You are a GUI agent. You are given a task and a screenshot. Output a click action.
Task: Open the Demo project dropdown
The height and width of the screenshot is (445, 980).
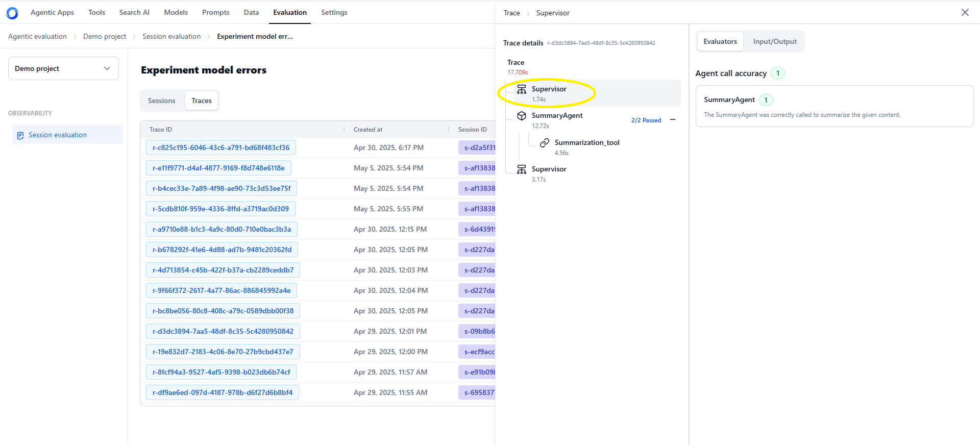click(63, 68)
